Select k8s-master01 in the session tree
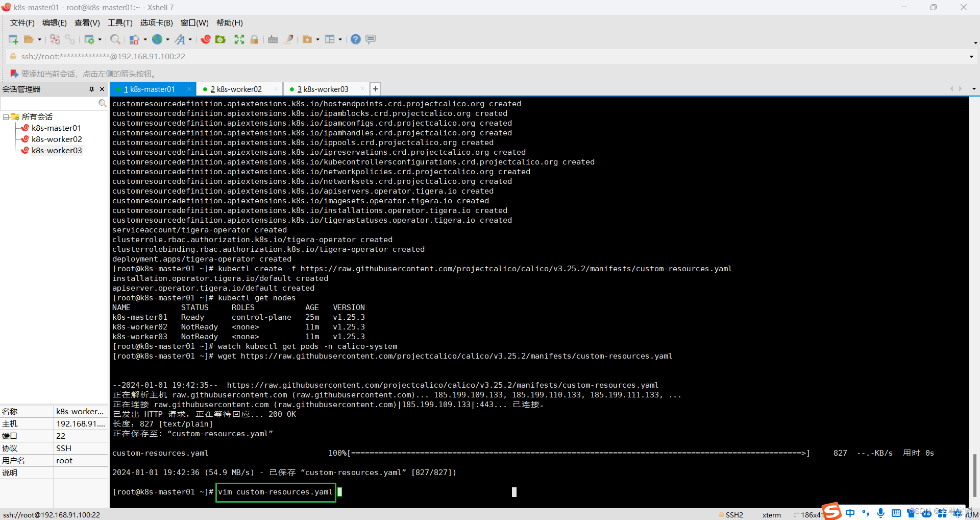This screenshot has width=980, height=520. [56, 128]
